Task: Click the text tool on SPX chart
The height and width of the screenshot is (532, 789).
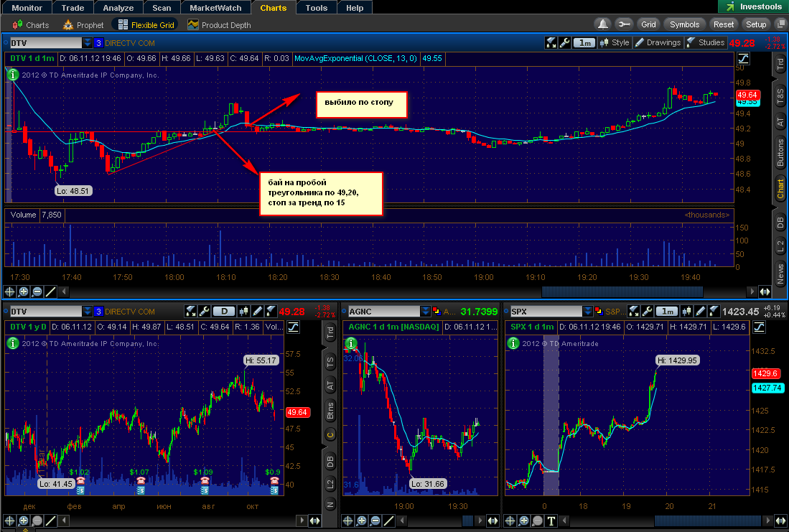Action: 551,521
